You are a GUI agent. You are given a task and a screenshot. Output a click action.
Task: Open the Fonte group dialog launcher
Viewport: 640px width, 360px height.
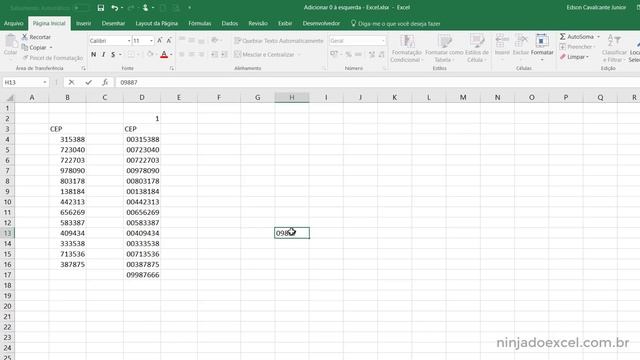[172, 69]
